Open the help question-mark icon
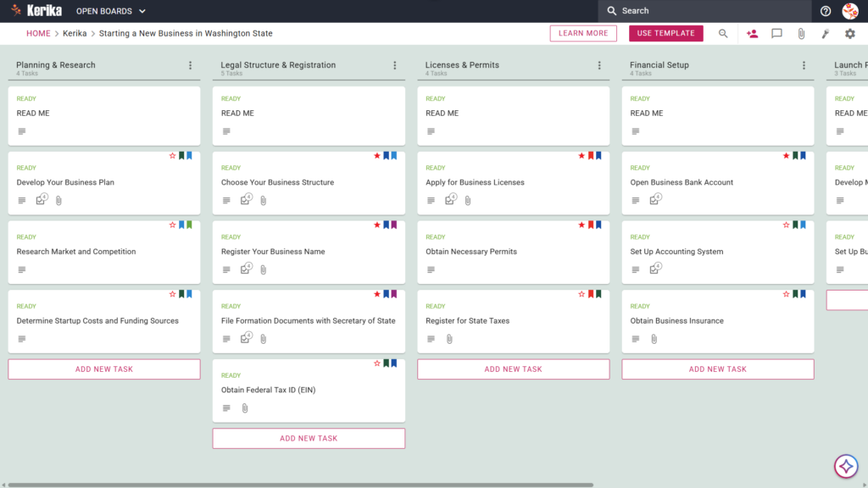868x488 pixels. pyautogui.click(x=826, y=11)
